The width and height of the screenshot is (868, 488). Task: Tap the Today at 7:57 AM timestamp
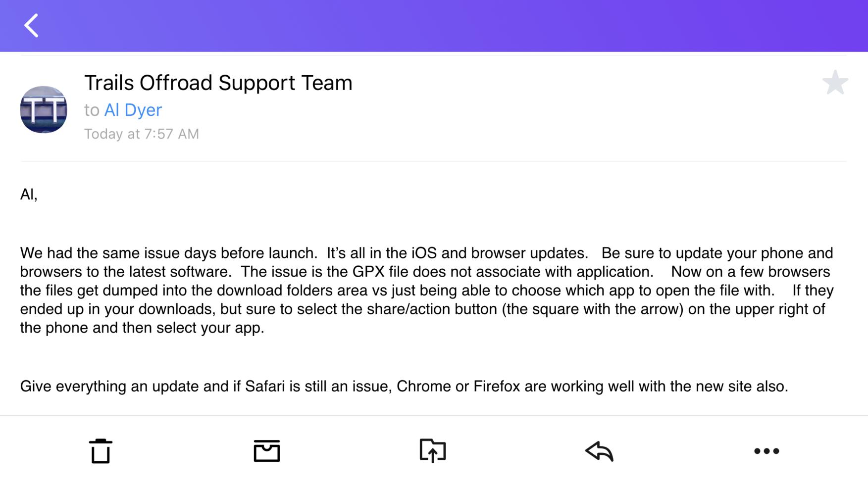(142, 134)
